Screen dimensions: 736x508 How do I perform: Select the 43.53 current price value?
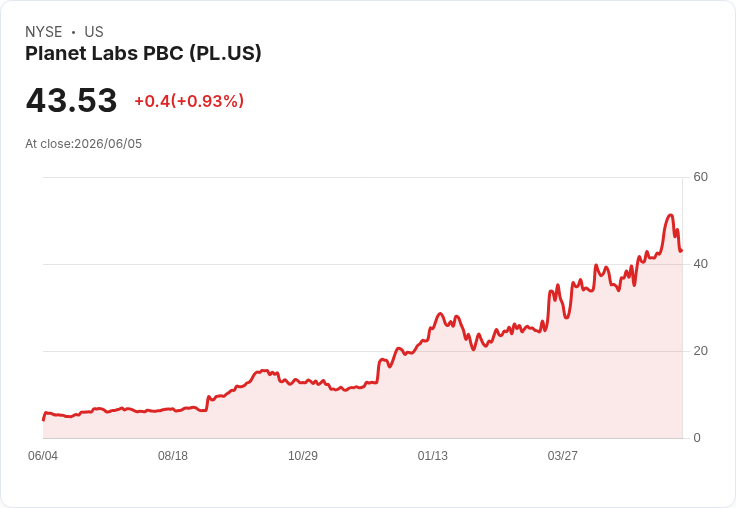[x=71, y=100]
